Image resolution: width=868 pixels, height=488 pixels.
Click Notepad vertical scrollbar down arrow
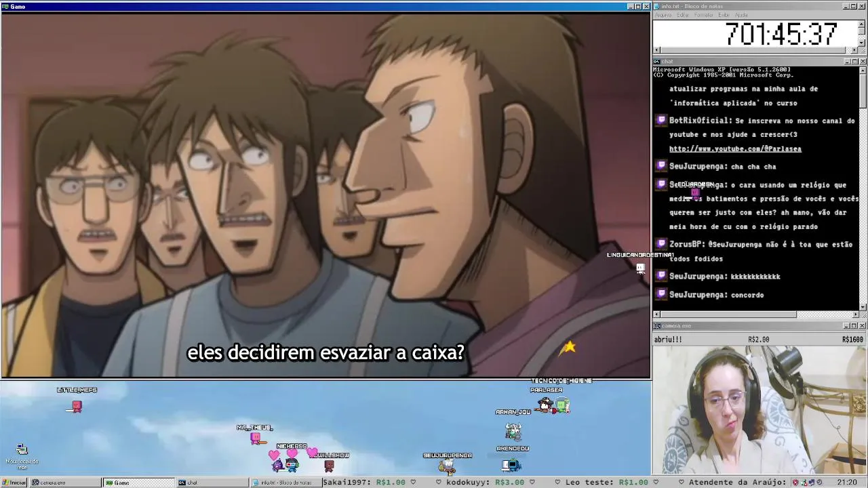(862, 43)
